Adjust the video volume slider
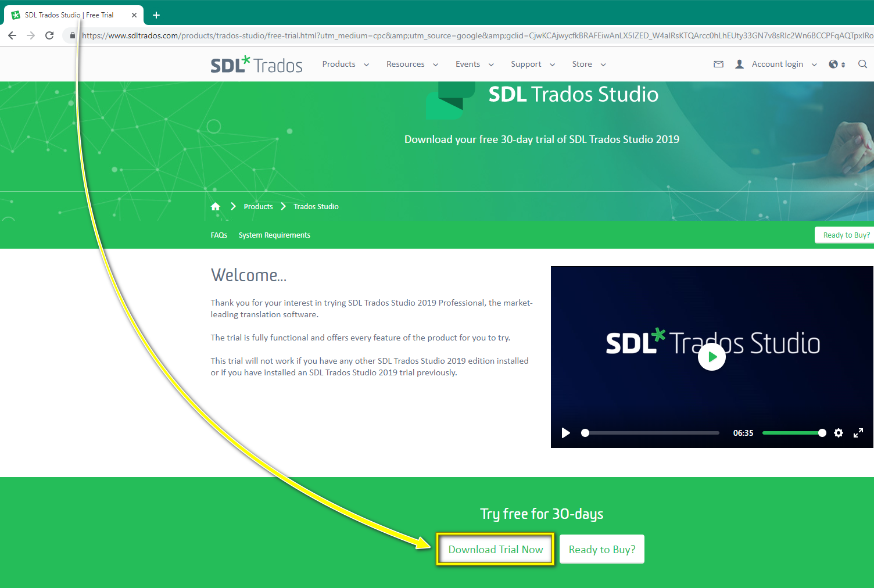Image resolution: width=874 pixels, height=588 pixels. [794, 433]
